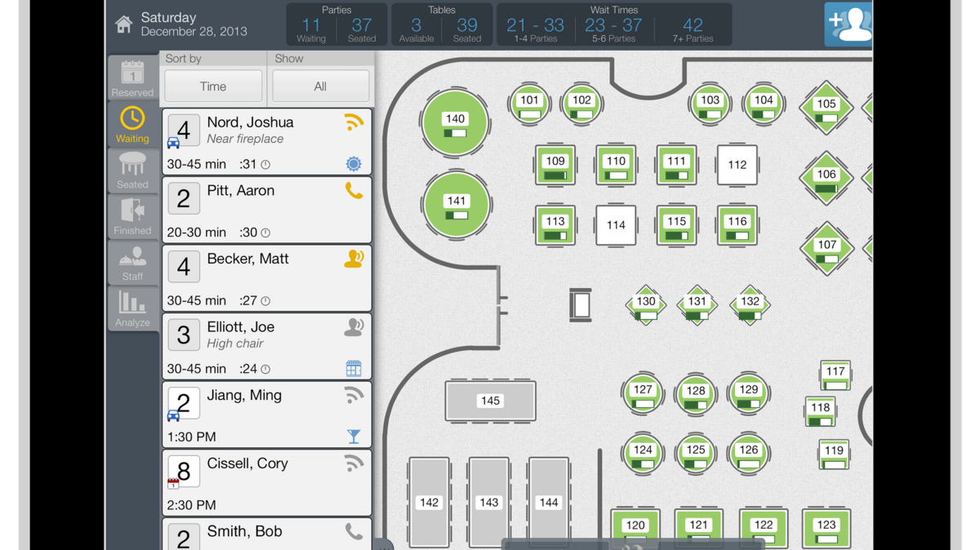Click the blue gear icon on Nord, Joshua's row
This screenshot has height=550, width=980.
point(354,163)
